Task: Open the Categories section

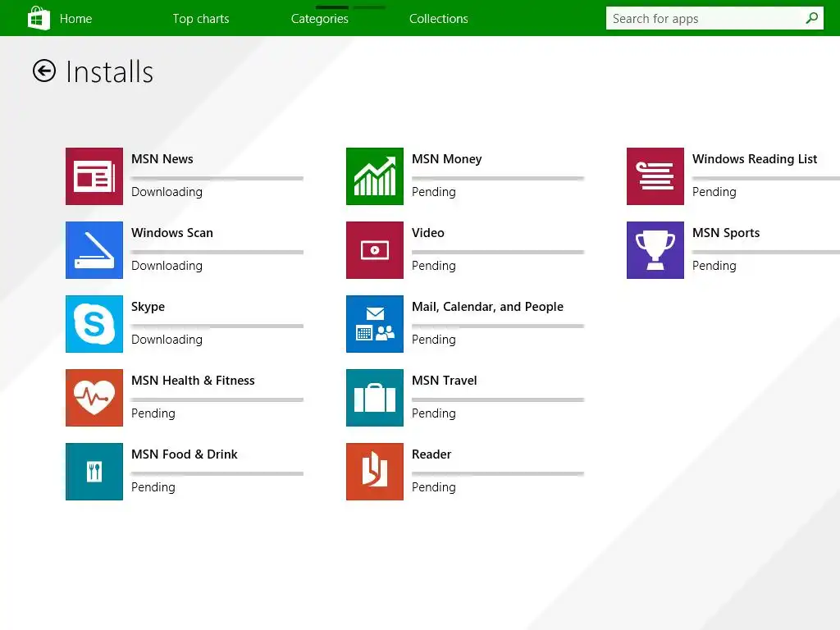Action: pos(320,19)
